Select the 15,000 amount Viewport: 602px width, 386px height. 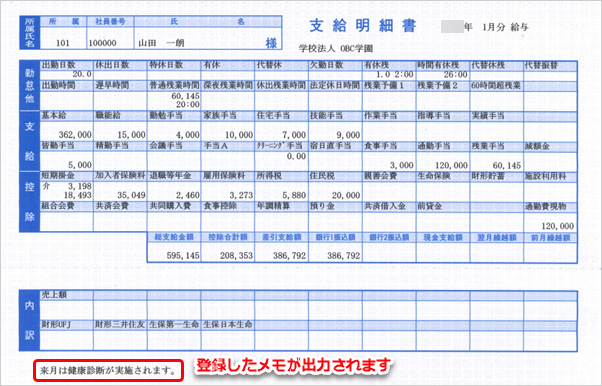(x=132, y=135)
